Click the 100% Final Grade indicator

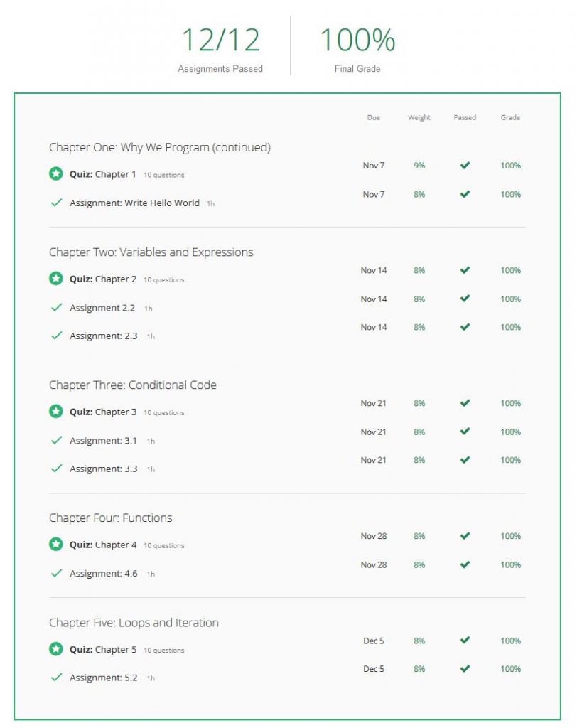[x=357, y=41]
